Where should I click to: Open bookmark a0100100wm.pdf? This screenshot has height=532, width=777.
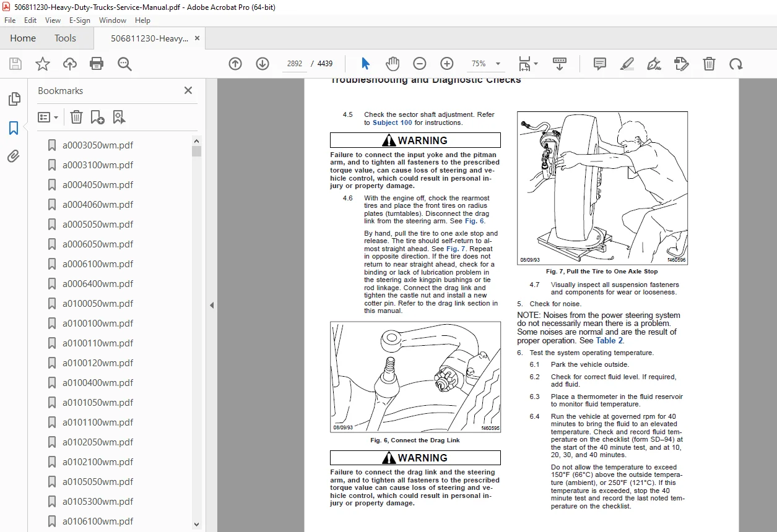click(98, 324)
